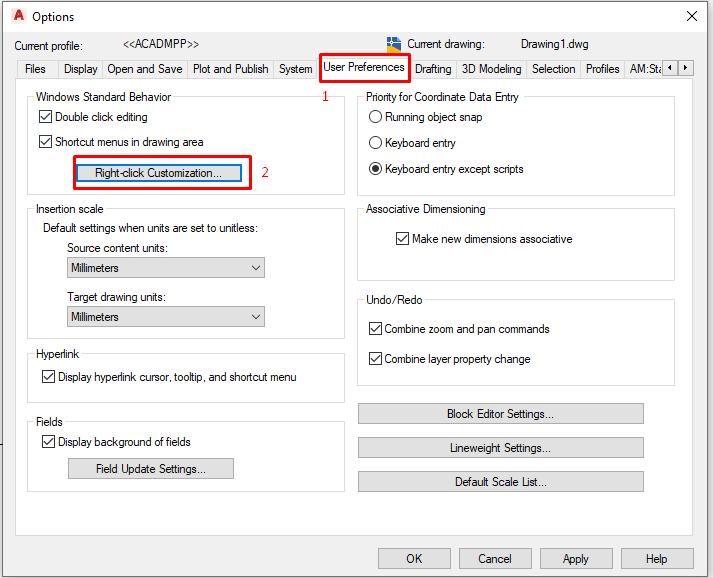Close the Options dialog with X
The image size is (713, 578).
pyautogui.click(x=691, y=16)
